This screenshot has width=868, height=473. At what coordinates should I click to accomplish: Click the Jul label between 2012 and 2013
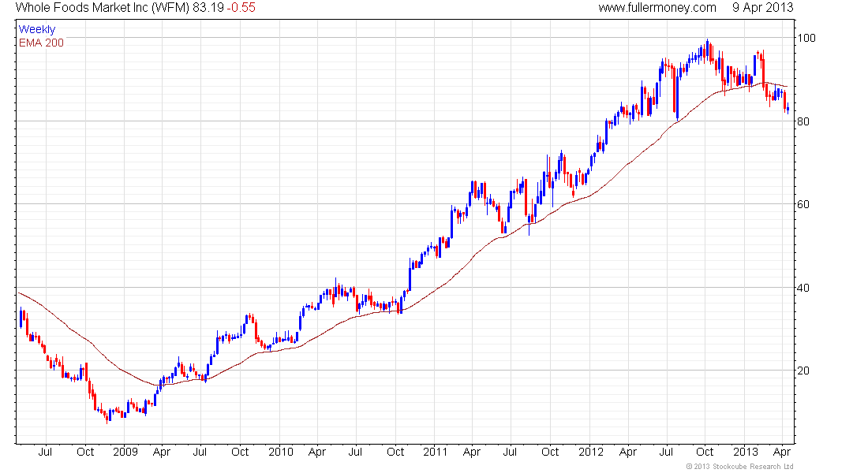[666, 452]
